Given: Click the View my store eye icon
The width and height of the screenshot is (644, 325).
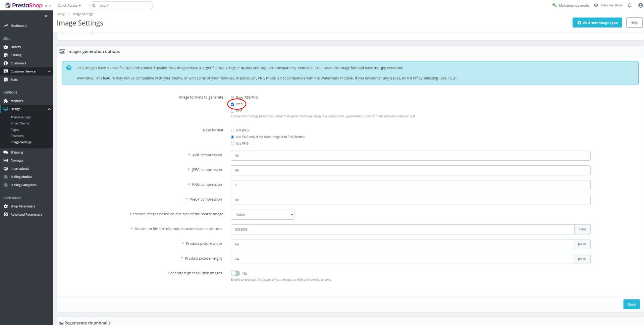Looking at the screenshot, I should click(x=596, y=5).
